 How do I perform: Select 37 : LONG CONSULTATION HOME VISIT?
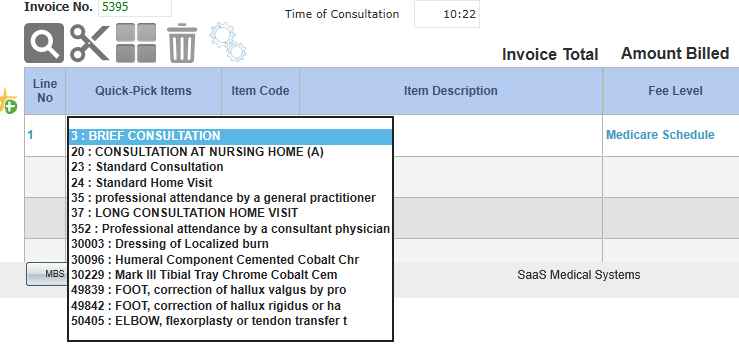pyautogui.click(x=184, y=213)
